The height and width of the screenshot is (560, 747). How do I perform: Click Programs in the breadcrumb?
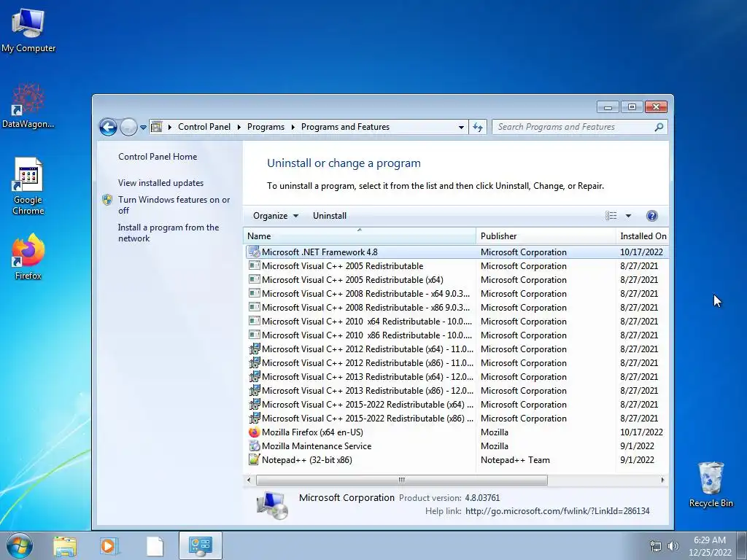(266, 127)
